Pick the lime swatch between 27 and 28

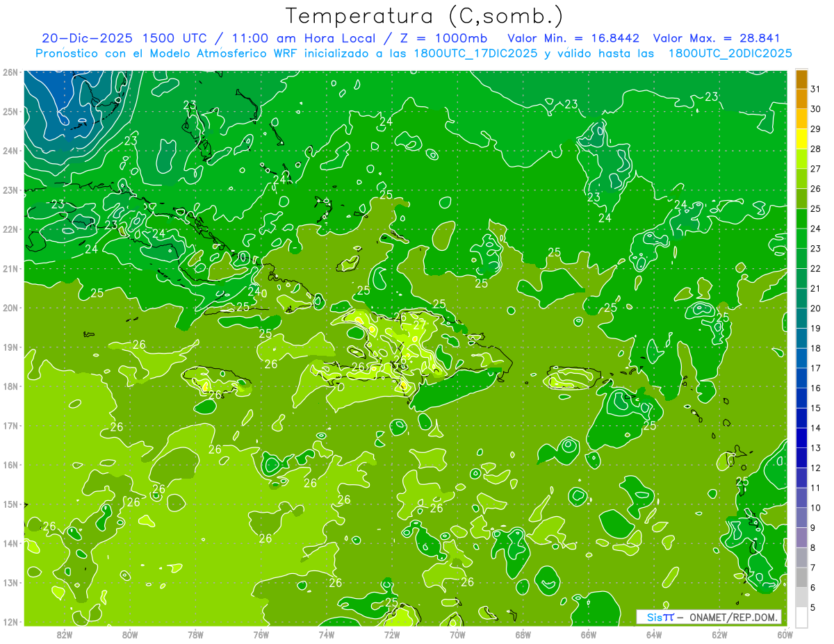(x=801, y=158)
